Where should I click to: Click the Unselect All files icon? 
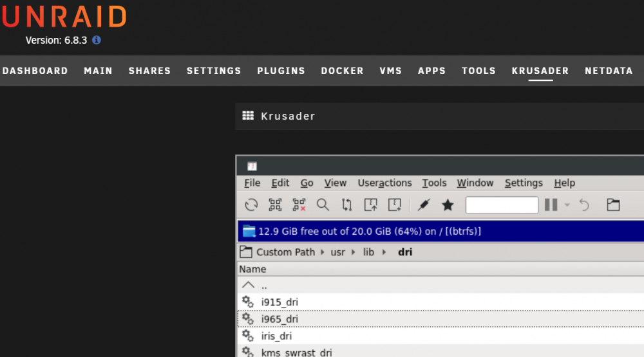click(x=299, y=205)
